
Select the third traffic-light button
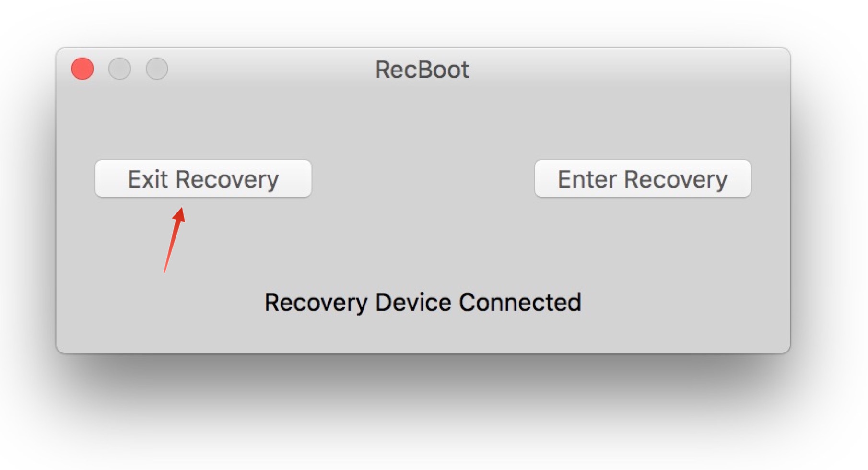click(x=157, y=69)
